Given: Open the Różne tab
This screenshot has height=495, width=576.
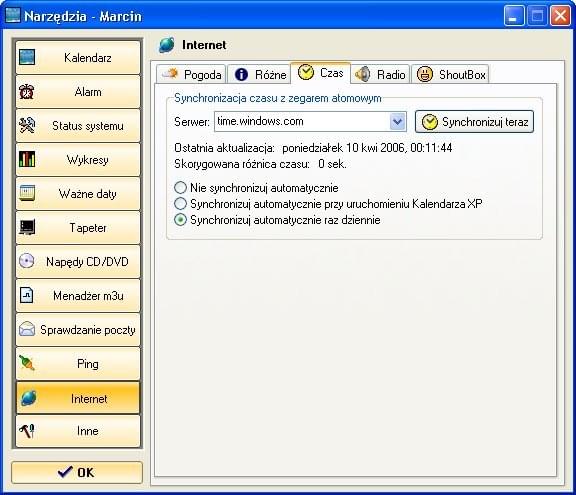Looking at the screenshot, I should 259,74.
